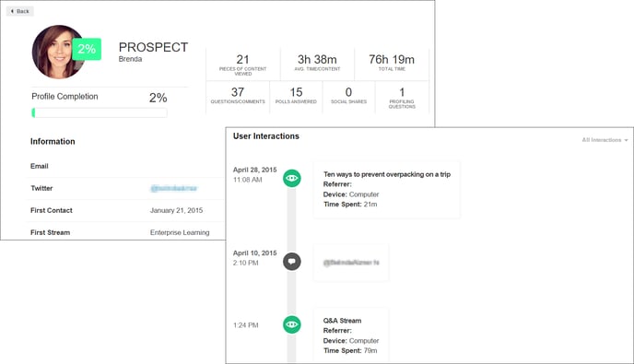Open the All Interactions filter dropdown

pyautogui.click(x=605, y=140)
